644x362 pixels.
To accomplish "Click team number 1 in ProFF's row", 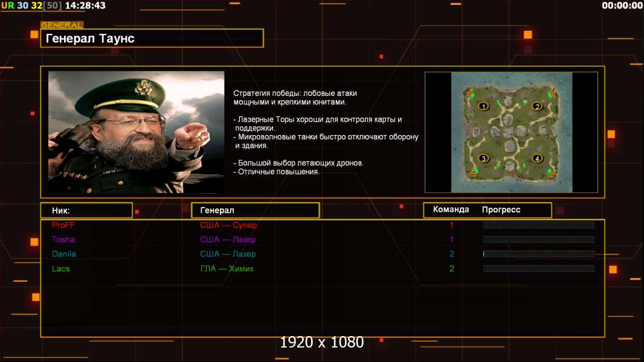I will (451, 225).
